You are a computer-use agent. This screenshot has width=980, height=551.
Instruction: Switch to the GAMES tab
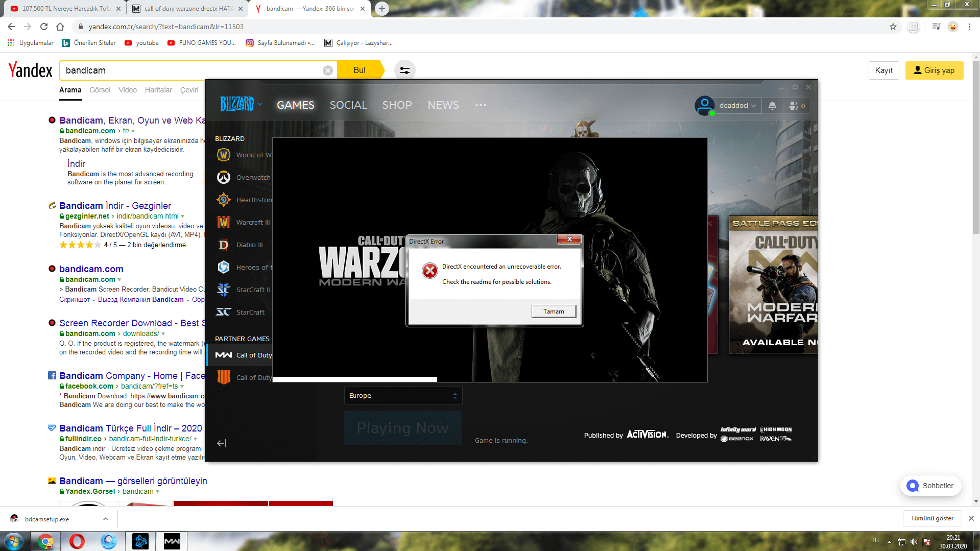(296, 105)
